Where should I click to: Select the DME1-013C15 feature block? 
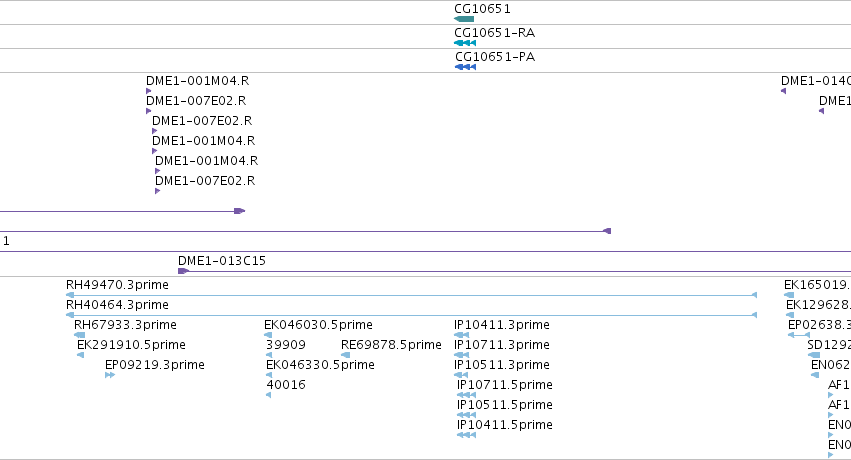[183, 271]
